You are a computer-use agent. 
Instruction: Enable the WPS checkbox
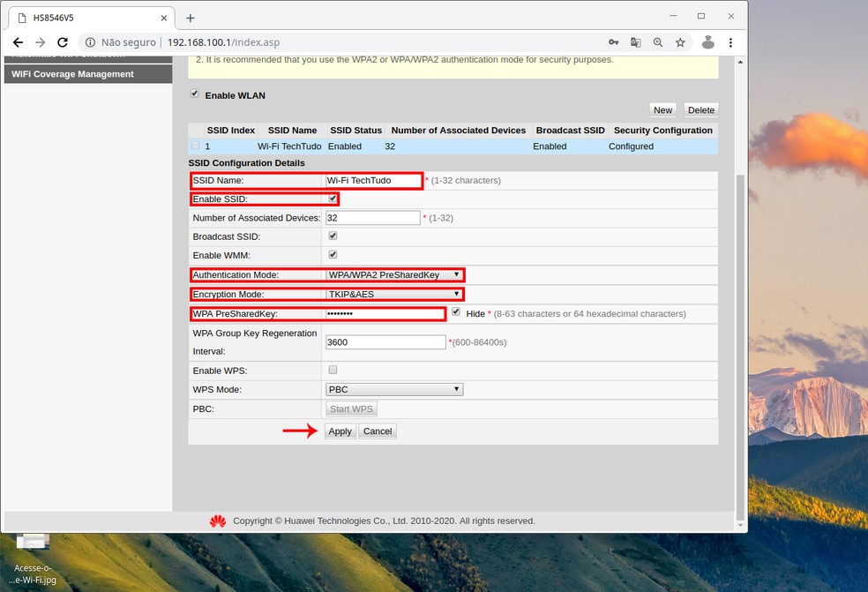point(333,370)
